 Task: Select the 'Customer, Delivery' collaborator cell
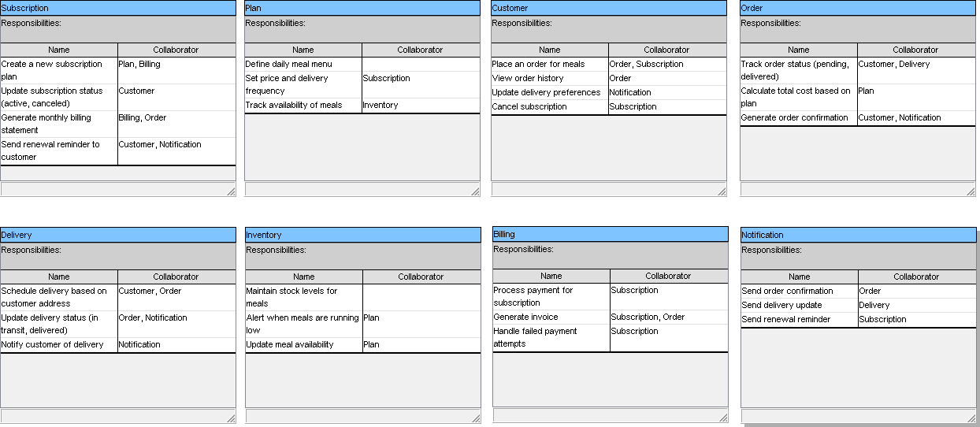(x=915, y=70)
